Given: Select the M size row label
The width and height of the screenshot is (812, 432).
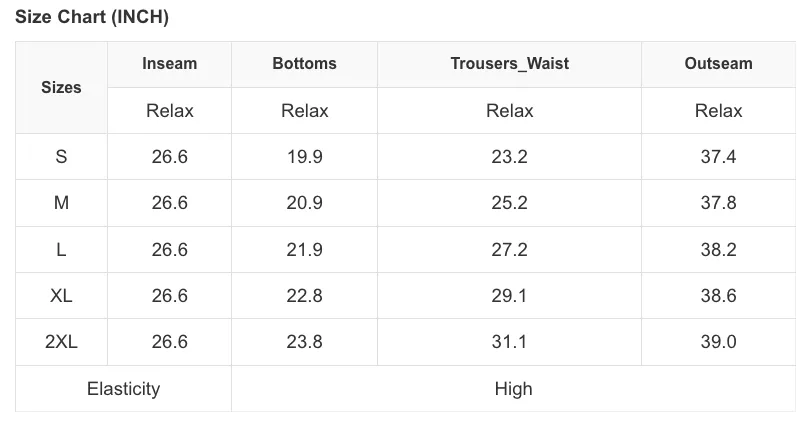Looking at the screenshot, I should pyautogui.click(x=61, y=203).
